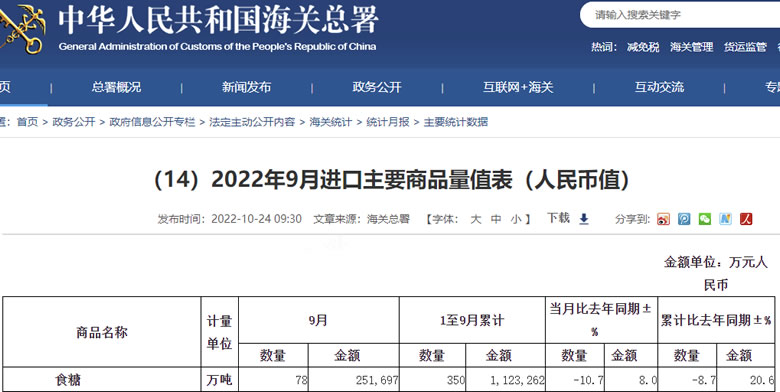Open the 新闻发布 menu
Image resolution: width=780 pixels, height=392 pixels.
click(x=247, y=87)
